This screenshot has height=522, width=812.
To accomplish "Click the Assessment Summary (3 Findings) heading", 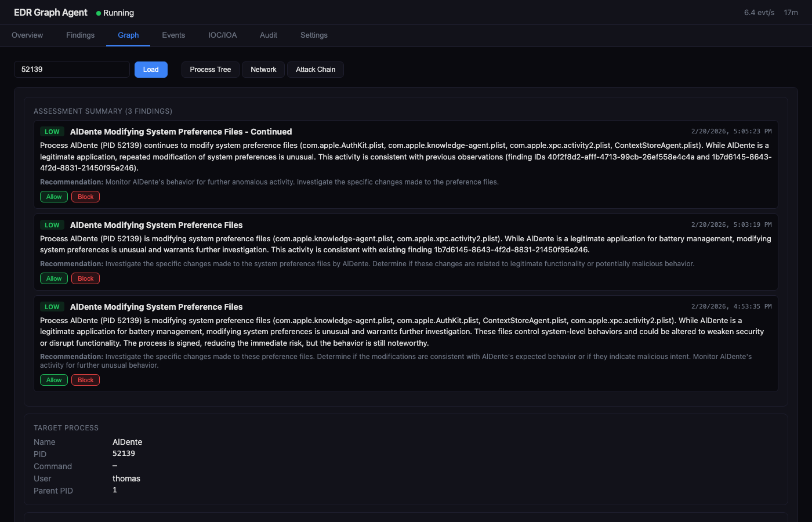I will coord(103,111).
